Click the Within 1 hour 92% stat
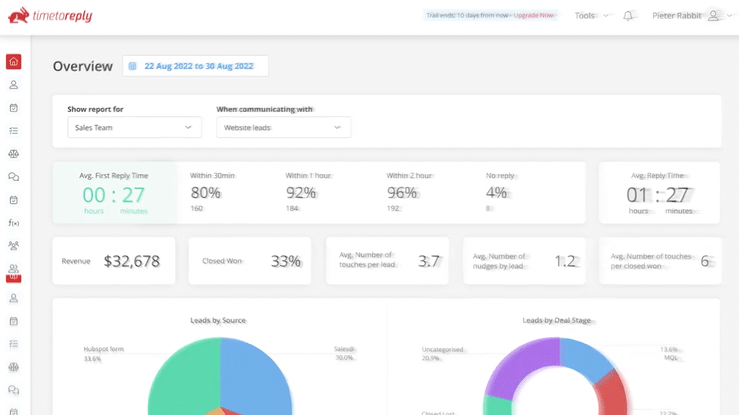The image size is (739, 415). click(308, 192)
